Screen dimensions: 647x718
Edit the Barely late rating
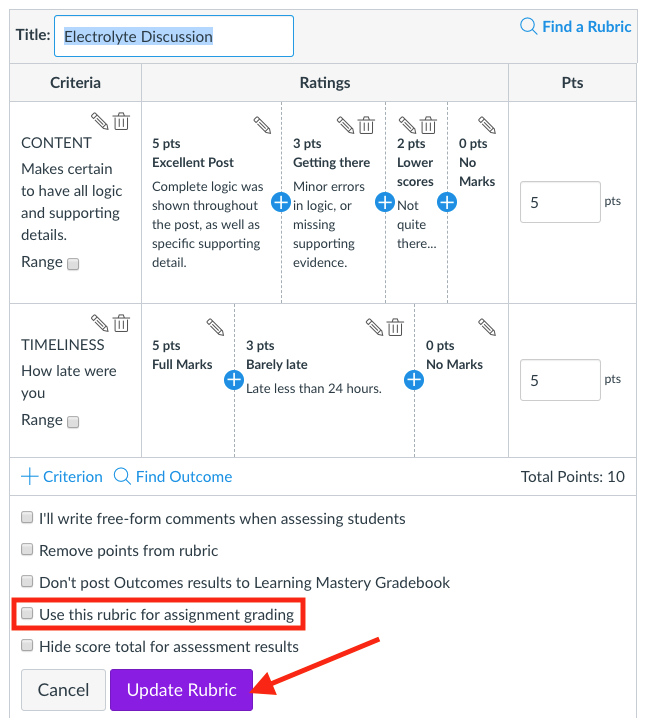[x=374, y=327]
